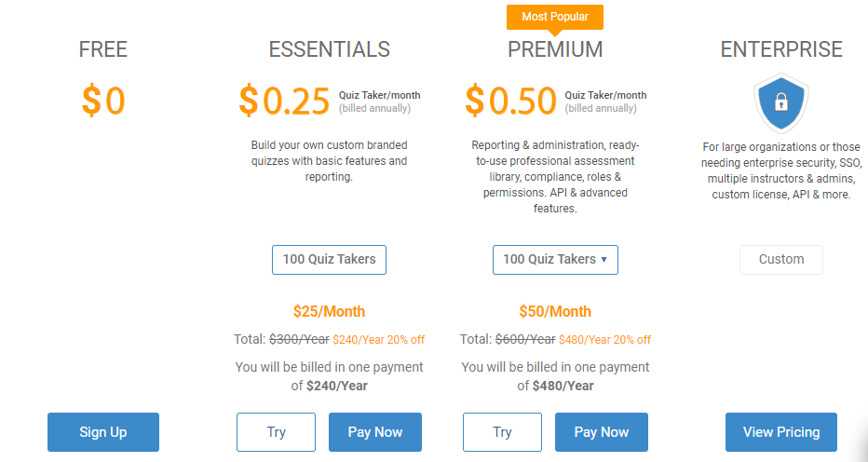This screenshot has height=462, width=868.
Task: Click Pay Now for the Essentials plan
Action: 375,432
